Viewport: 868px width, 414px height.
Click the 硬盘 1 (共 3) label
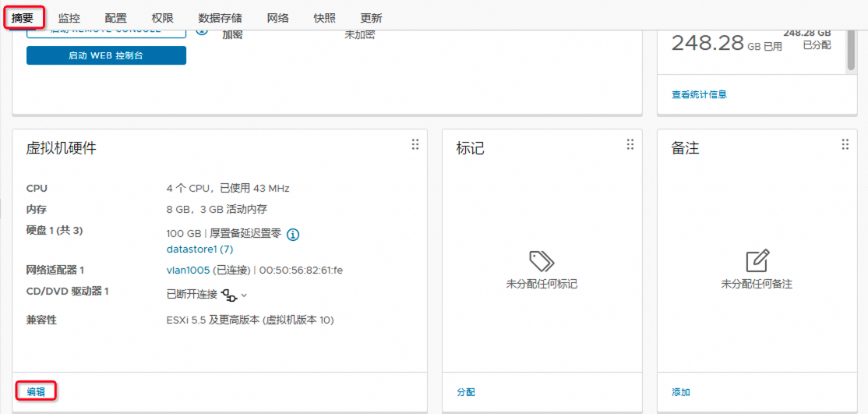[55, 230]
